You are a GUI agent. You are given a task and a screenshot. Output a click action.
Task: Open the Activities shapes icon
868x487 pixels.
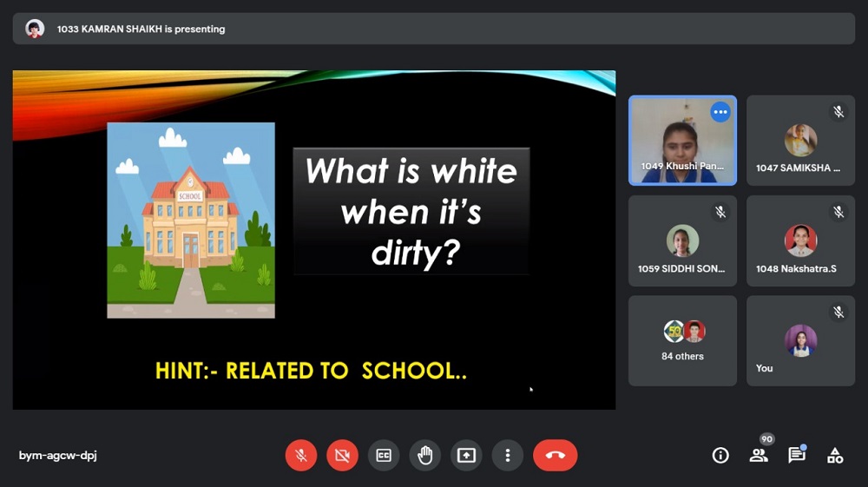[835, 456]
